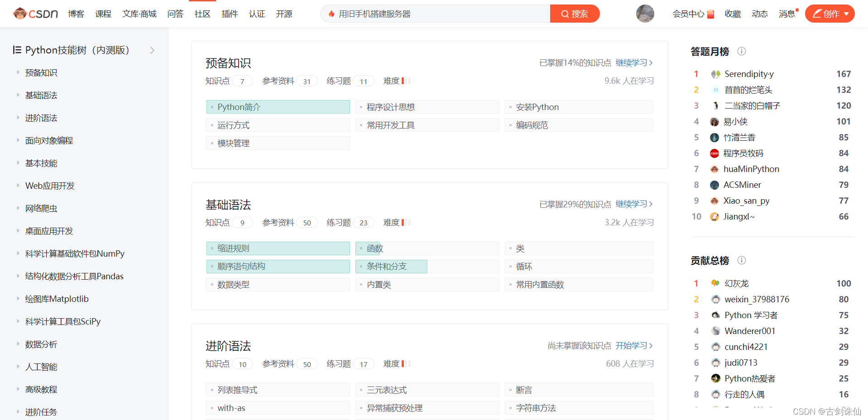Click 继续学习 link for 基础语法
The image size is (868, 420).
[x=634, y=204]
